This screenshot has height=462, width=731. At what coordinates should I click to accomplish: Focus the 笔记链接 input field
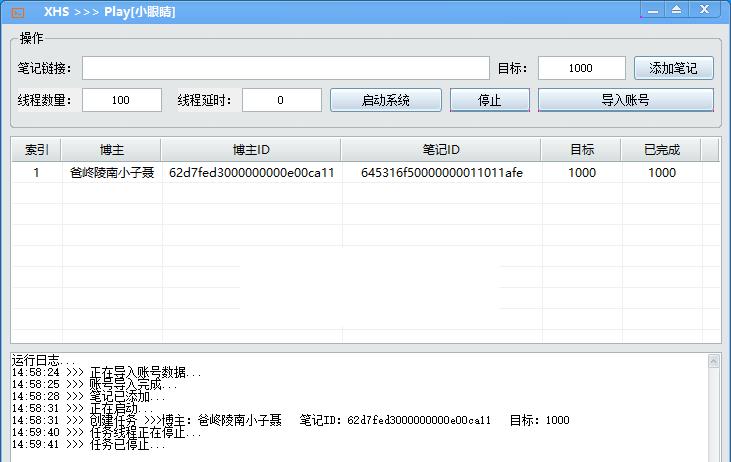coord(285,68)
